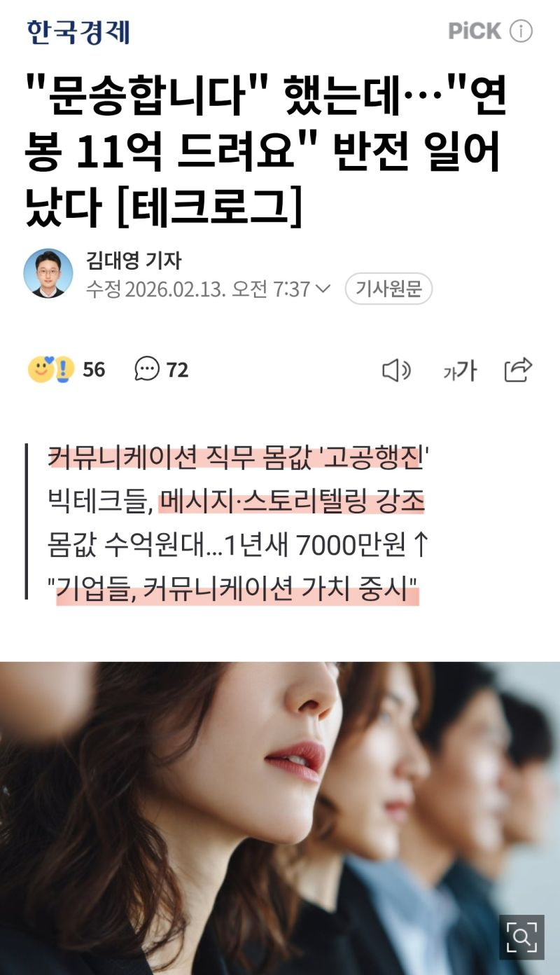Open reporter 김대영's profile photo

48,273
